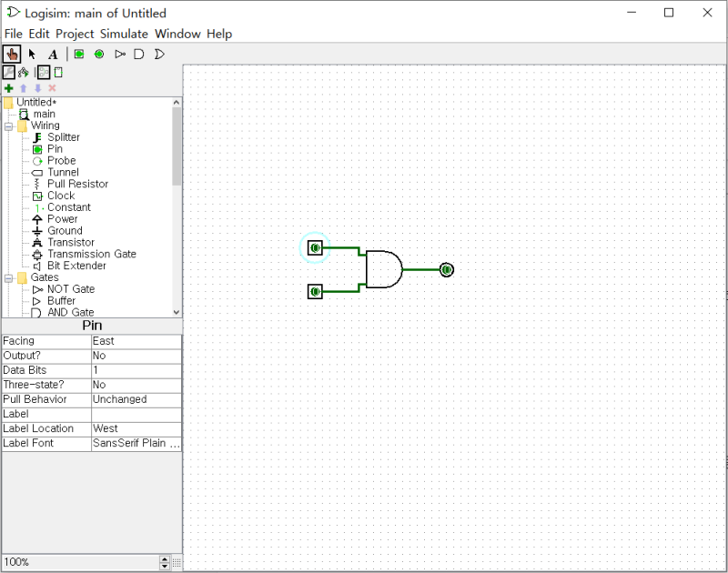This screenshot has width=728, height=573.
Task: Select the OR gate toolbar icon
Action: pyautogui.click(x=159, y=54)
